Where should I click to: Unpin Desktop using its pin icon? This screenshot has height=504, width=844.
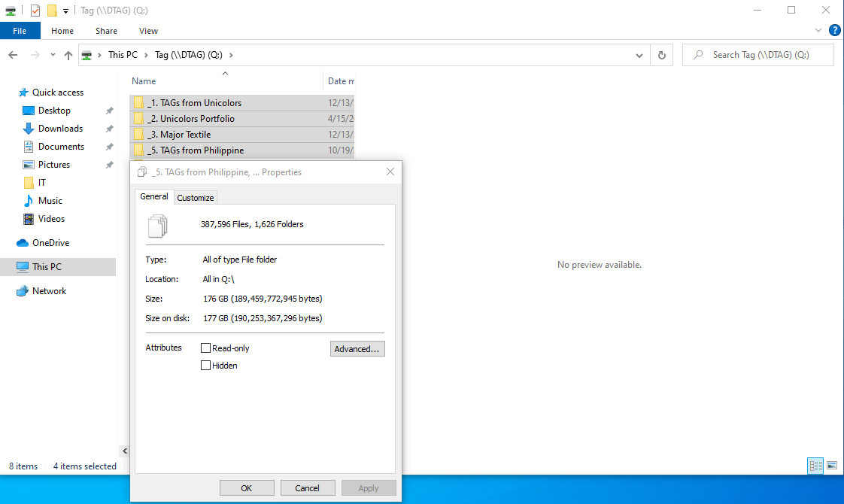(x=109, y=111)
